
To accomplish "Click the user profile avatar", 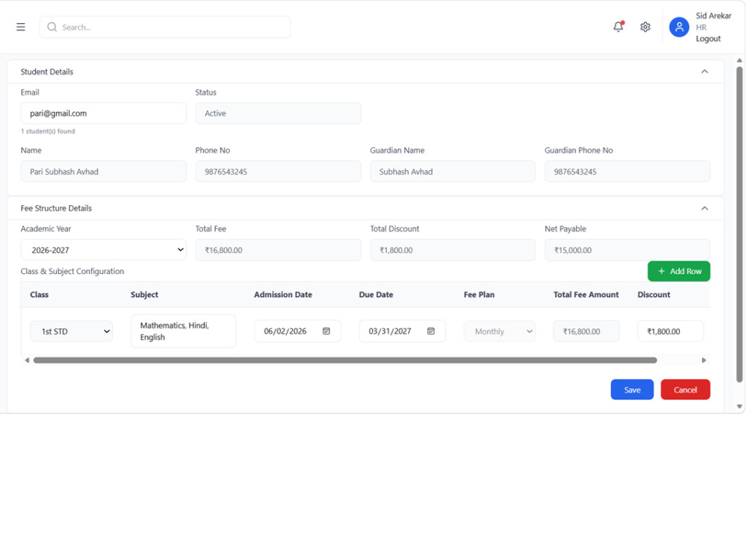I will click(x=679, y=27).
